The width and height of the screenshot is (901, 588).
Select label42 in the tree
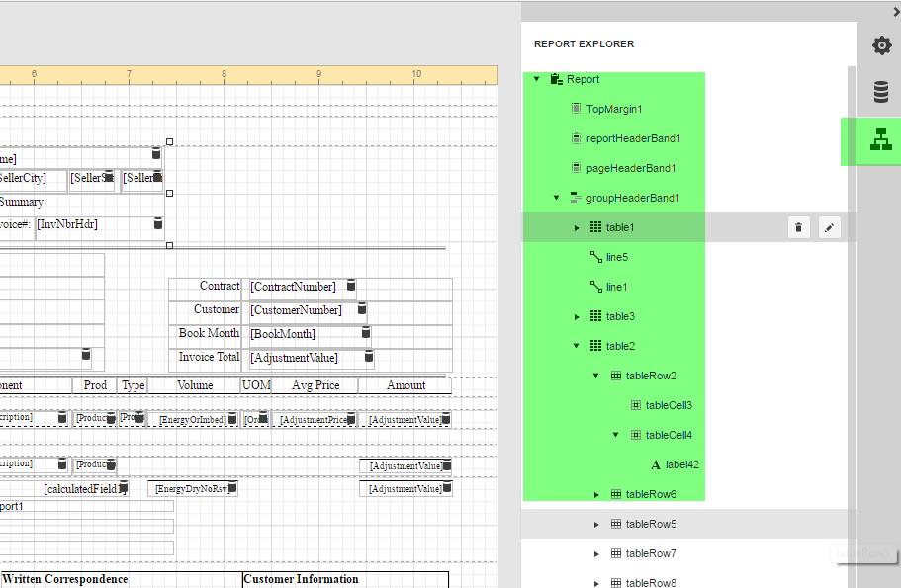[681, 464]
